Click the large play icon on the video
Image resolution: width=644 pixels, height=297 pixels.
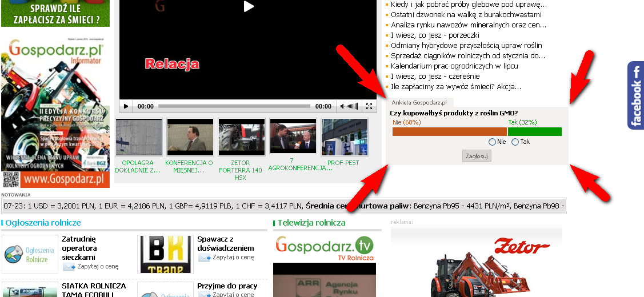[x=248, y=6]
